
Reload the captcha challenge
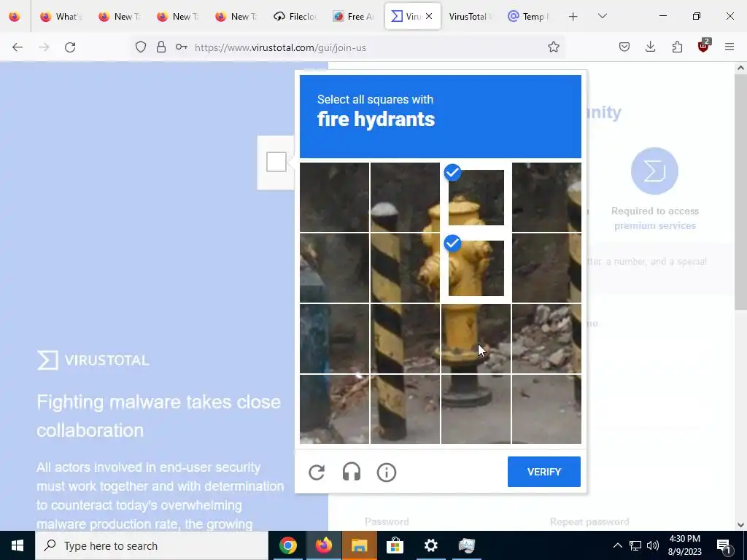pos(317,472)
